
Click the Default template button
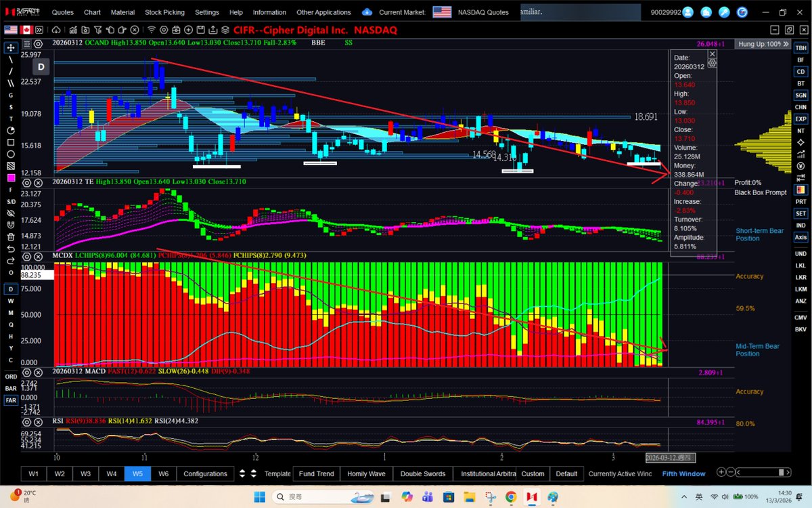point(566,473)
